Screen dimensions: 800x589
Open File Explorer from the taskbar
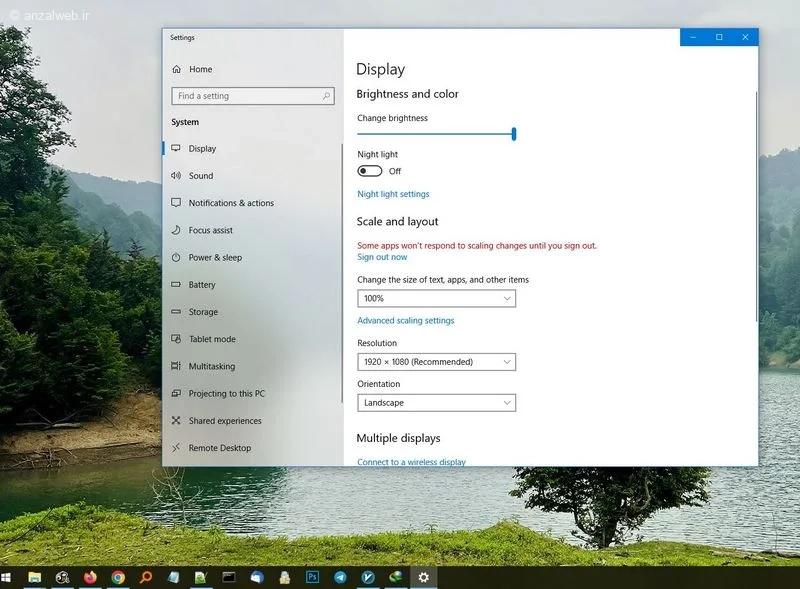tap(35, 577)
